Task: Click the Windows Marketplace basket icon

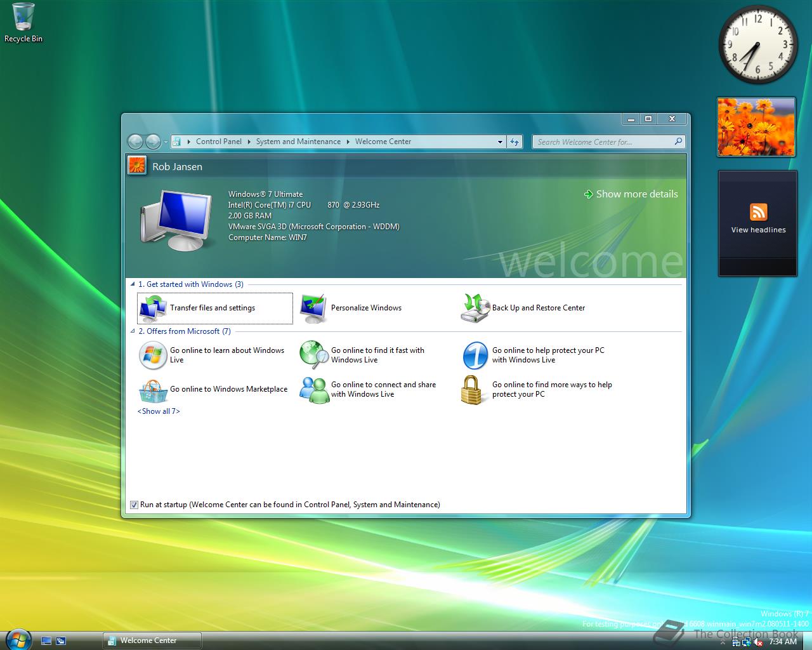Action: [153, 390]
